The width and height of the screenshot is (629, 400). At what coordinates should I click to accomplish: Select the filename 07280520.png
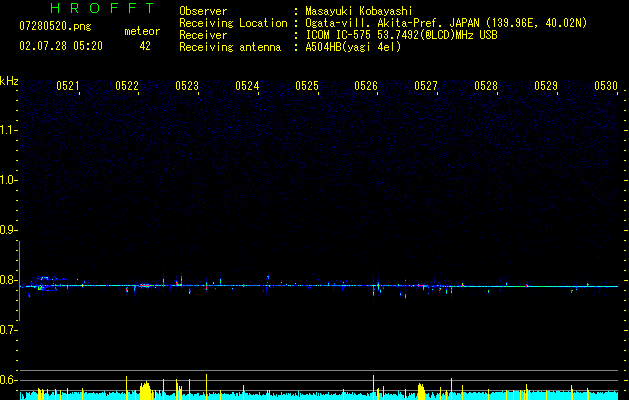click(55, 27)
